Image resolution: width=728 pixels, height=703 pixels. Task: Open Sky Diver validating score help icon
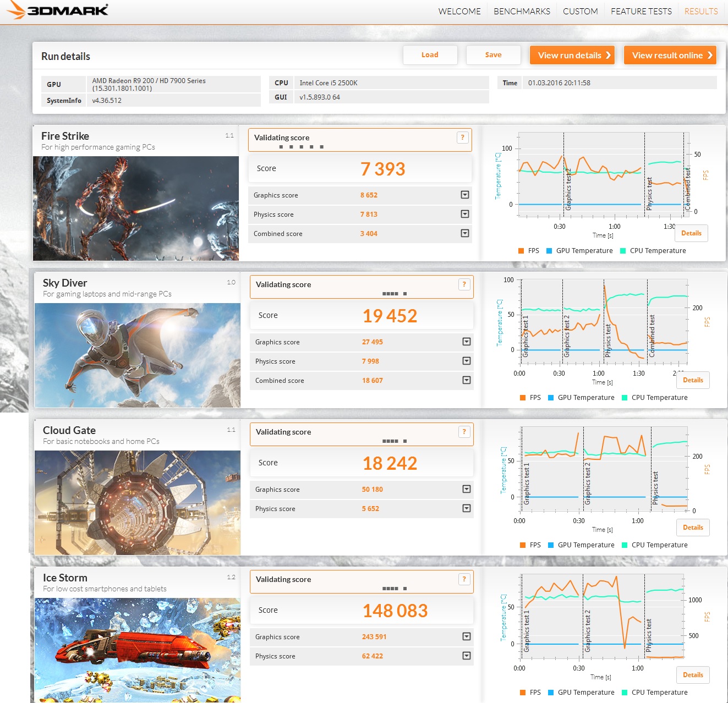[464, 284]
